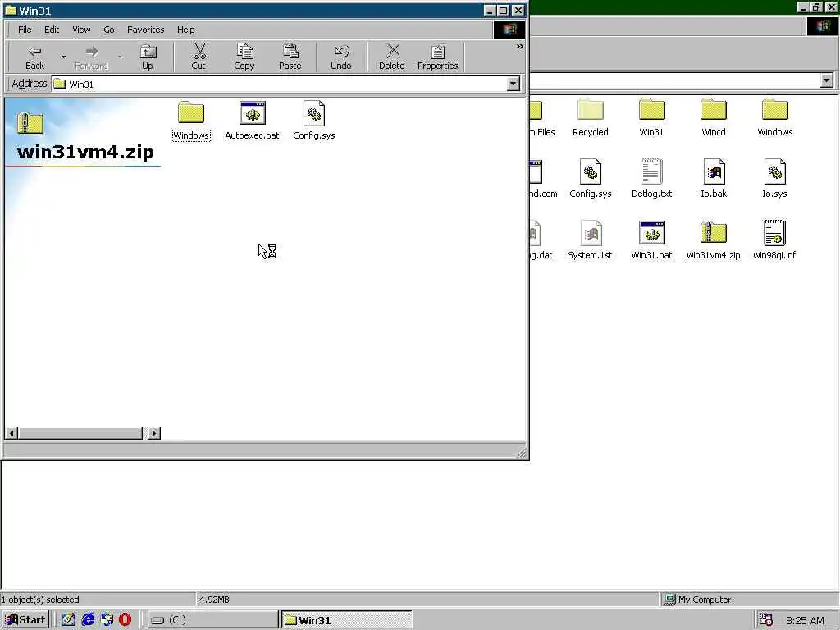Open the Start menu
This screenshot has width=840, height=630.
pyautogui.click(x=25, y=620)
